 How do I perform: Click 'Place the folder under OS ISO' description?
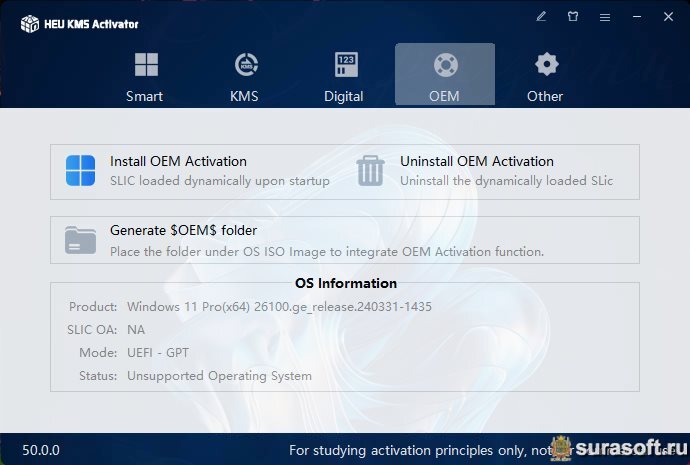tap(327, 252)
